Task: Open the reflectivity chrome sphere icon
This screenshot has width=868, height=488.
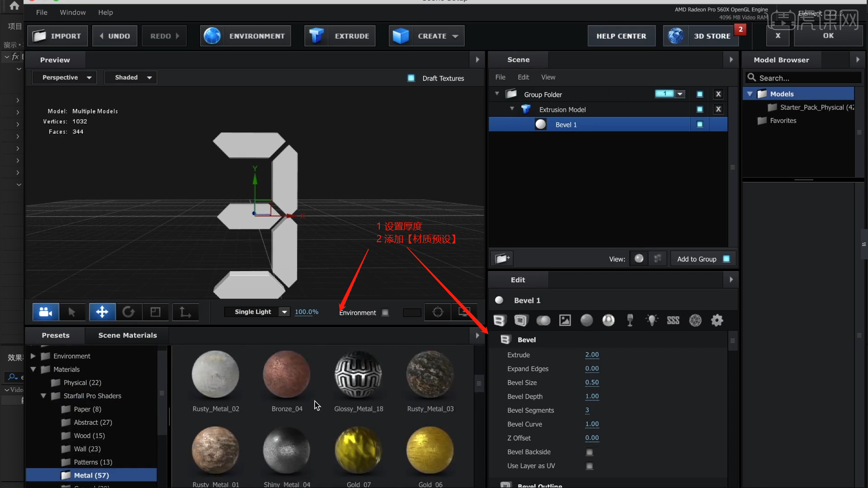Action: [609, 320]
